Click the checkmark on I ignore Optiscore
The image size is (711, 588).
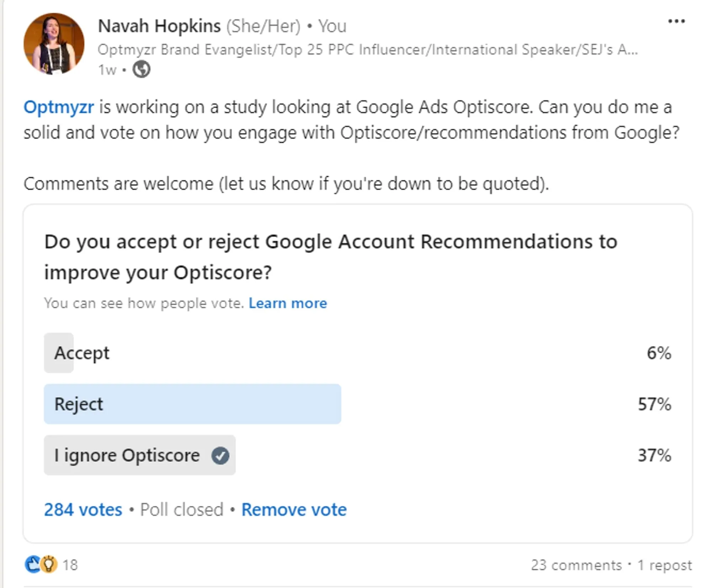click(220, 455)
